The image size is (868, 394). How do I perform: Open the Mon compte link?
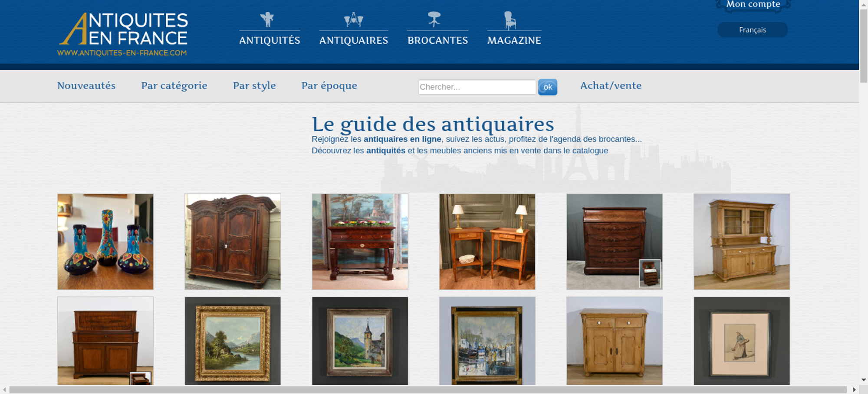(753, 4)
